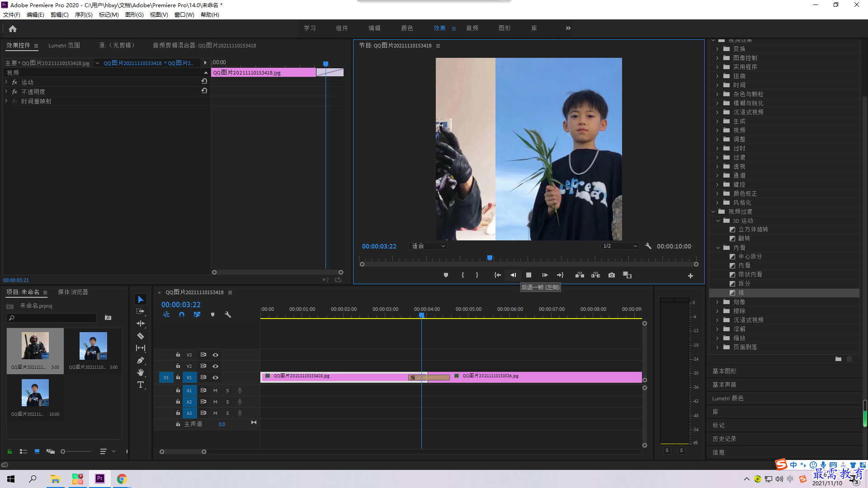Switch to 颜色 workspace tab
The height and width of the screenshot is (488, 868).
coord(407,28)
